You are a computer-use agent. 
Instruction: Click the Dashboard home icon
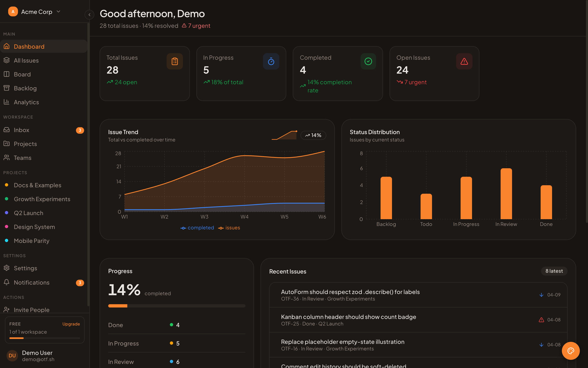[7, 46]
